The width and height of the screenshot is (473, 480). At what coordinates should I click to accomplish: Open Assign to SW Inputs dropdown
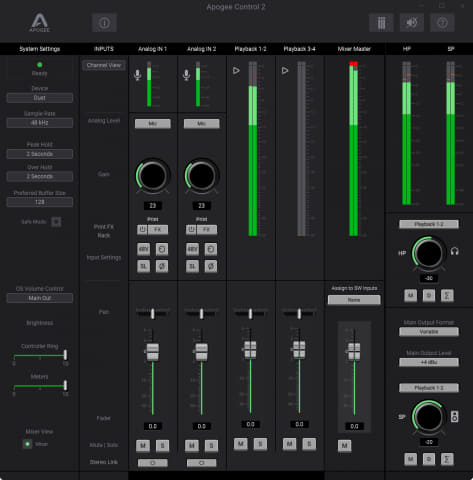pyautogui.click(x=354, y=300)
